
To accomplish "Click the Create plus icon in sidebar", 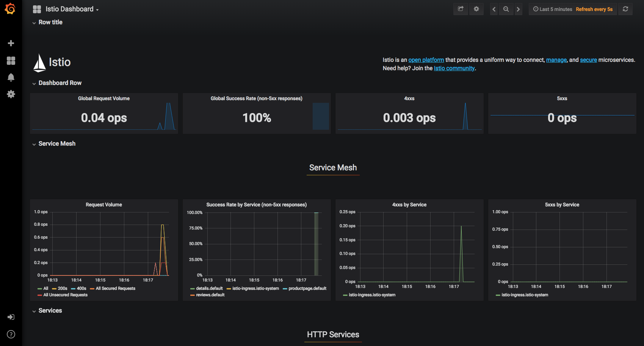I will [x=11, y=43].
